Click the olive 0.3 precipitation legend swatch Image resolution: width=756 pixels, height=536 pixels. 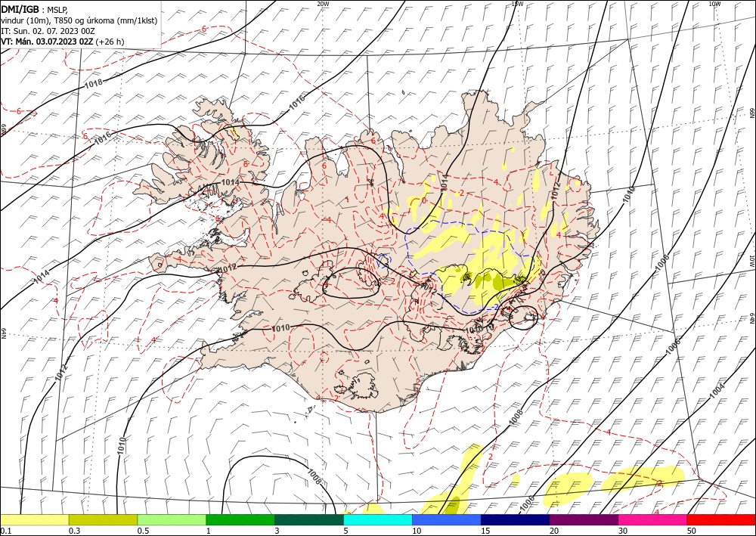pyautogui.click(x=103, y=519)
